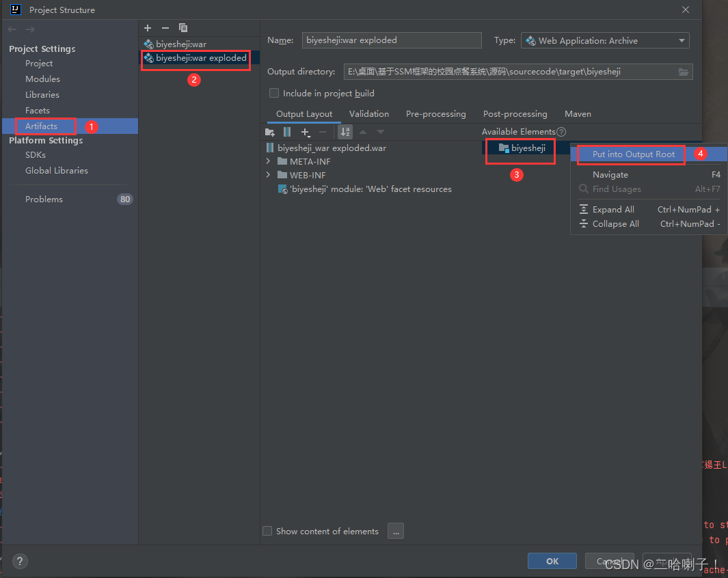The image size is (728, 578).
Task: Open the artifact Type dropdown
Action: click(605, 41)
